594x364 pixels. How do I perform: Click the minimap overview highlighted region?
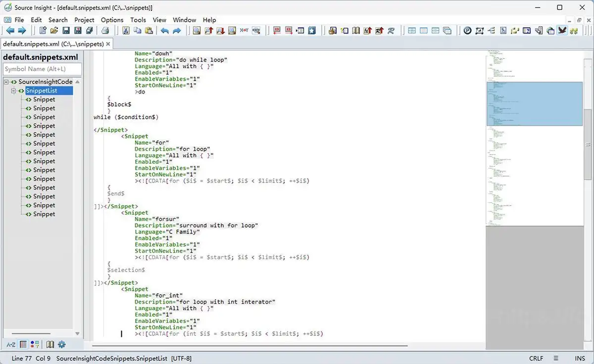[535, 103]
